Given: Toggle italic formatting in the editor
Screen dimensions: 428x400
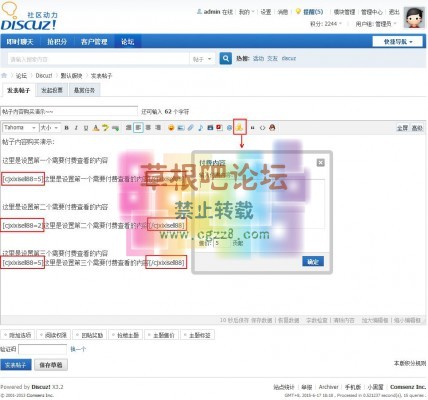Looking at the screenshot, I should click(76, 128).
